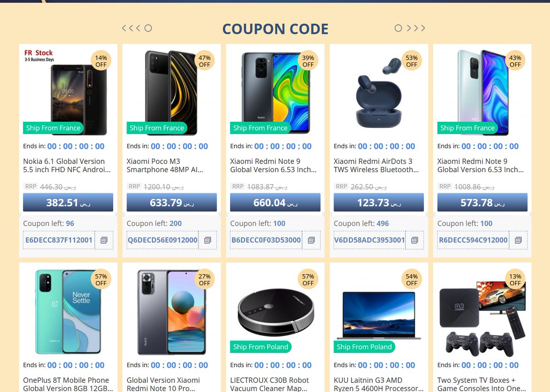
Task: Click copy icon next to V6DD58ADC3953001
Action: pos(415,240)
